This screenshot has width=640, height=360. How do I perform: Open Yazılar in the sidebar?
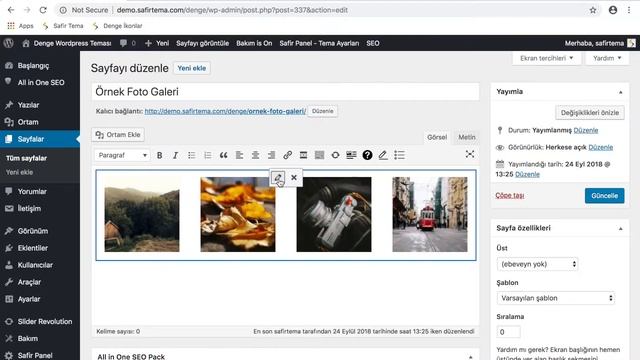(x=28, y=105)
